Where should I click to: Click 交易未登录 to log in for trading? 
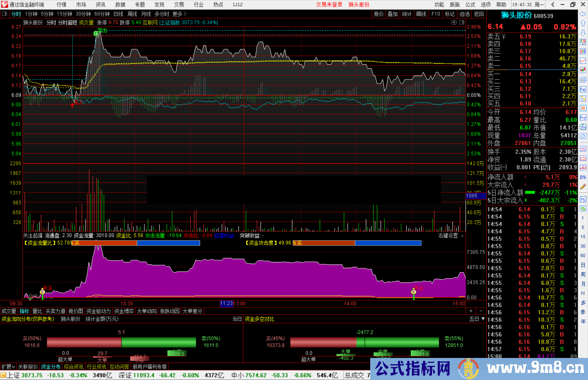click(329, 5)
